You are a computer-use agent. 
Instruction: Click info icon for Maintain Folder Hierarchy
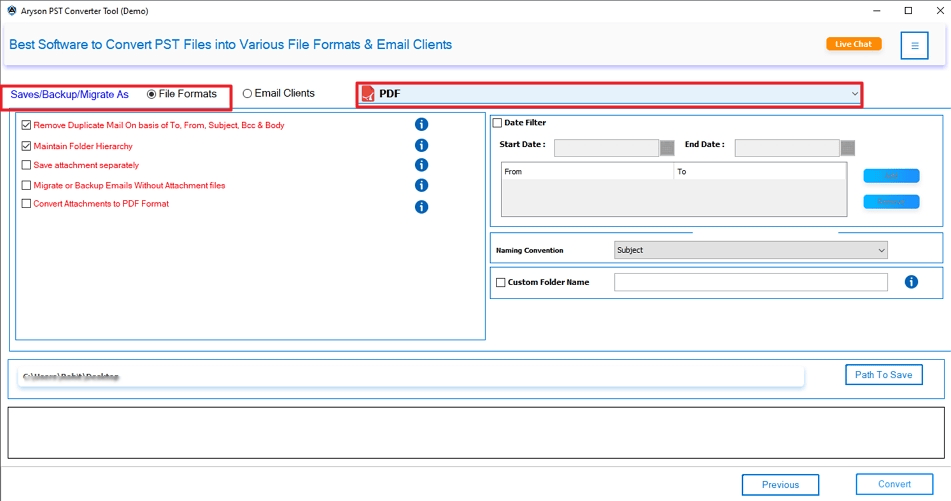[422, 146]
